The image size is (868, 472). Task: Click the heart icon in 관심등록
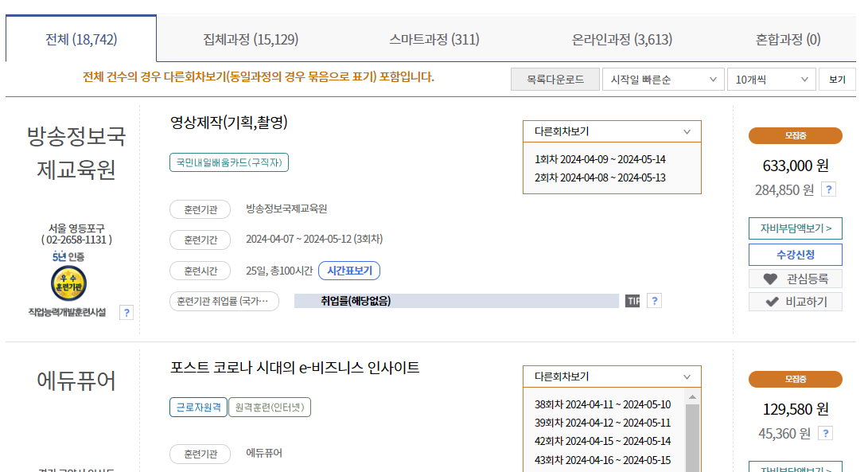770,279
